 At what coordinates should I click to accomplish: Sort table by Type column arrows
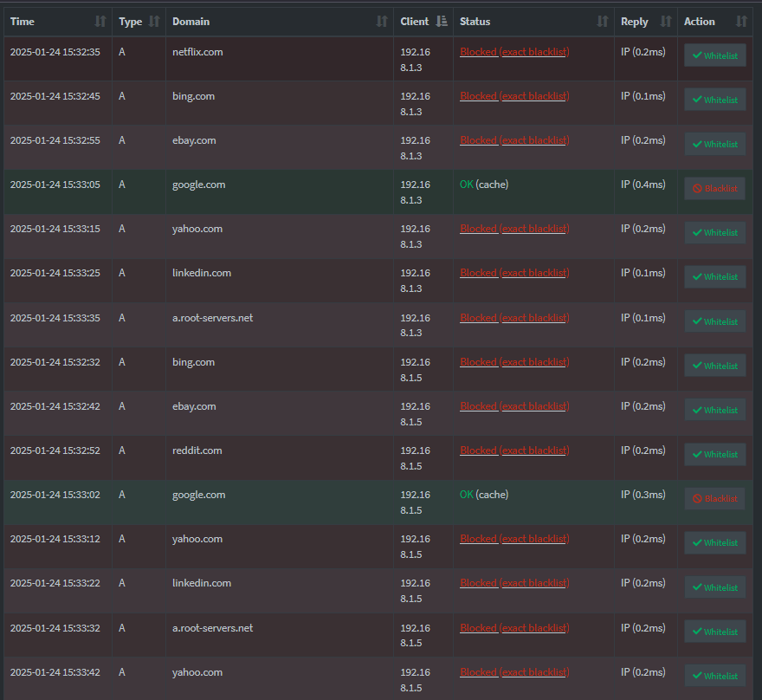[154, 22]
